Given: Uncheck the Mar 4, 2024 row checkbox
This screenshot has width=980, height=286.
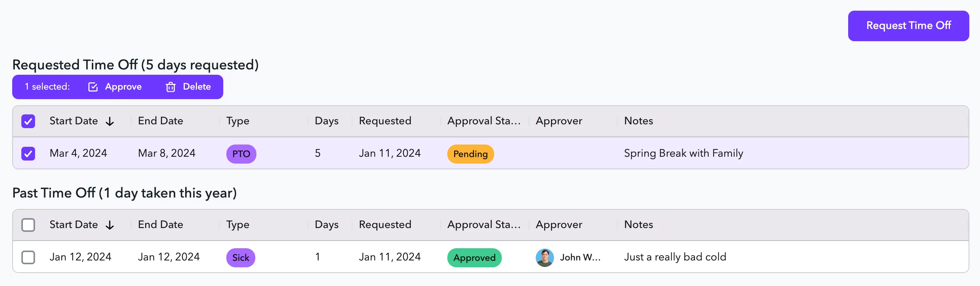Looking at the screenshot, I should point(28,154).
